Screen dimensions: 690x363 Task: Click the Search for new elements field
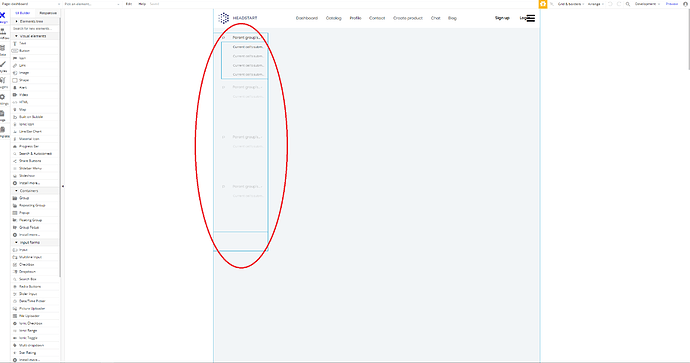[x=35, y=29]
